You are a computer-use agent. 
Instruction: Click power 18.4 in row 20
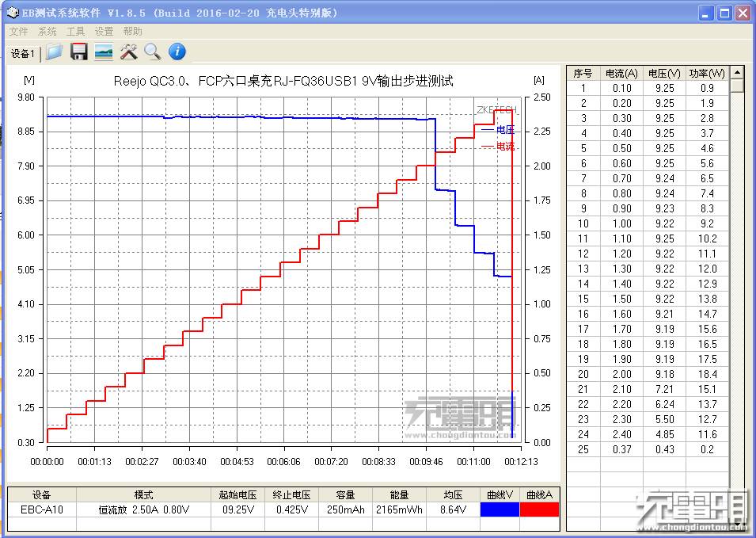[707, 375]
